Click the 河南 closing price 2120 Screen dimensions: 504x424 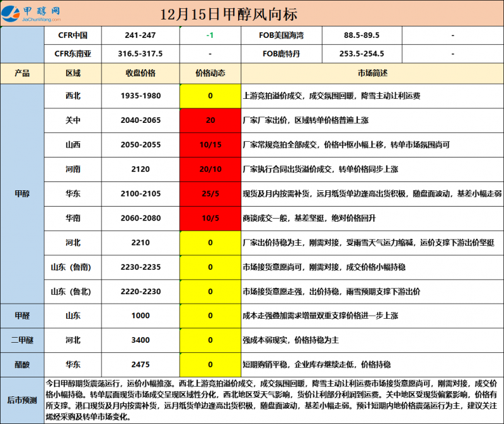140,169
